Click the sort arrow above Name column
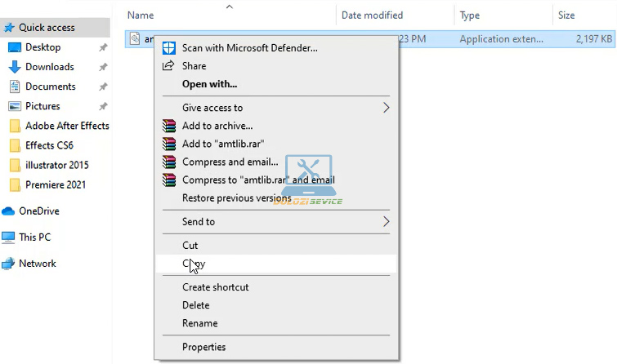The image size is (617, 364). click(229, 7)
